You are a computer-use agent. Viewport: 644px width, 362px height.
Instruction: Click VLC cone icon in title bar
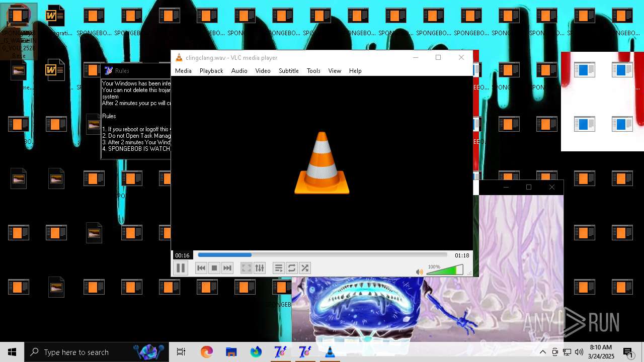(x=179, y=58)
